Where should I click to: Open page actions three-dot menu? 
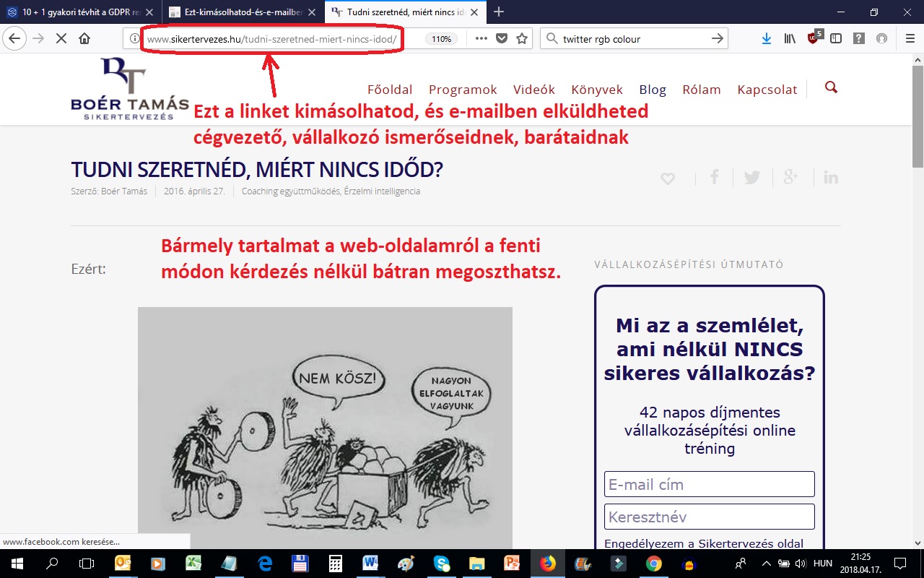481,38
